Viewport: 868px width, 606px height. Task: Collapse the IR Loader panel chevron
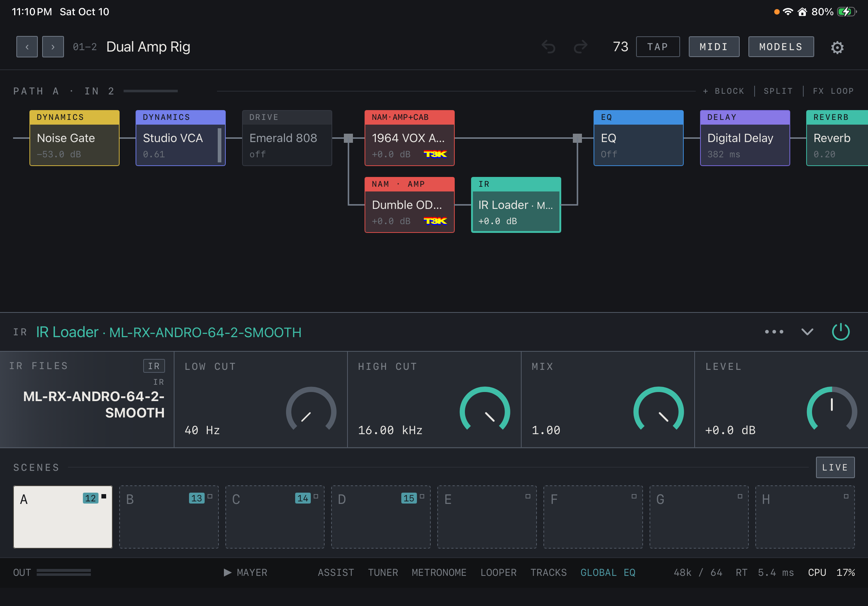tap(807, 332)
